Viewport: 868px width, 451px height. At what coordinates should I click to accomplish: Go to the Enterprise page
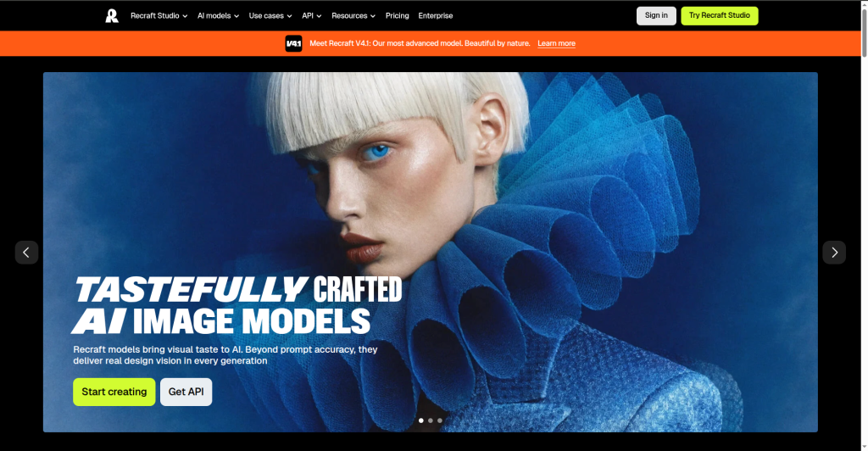(435, 15)
